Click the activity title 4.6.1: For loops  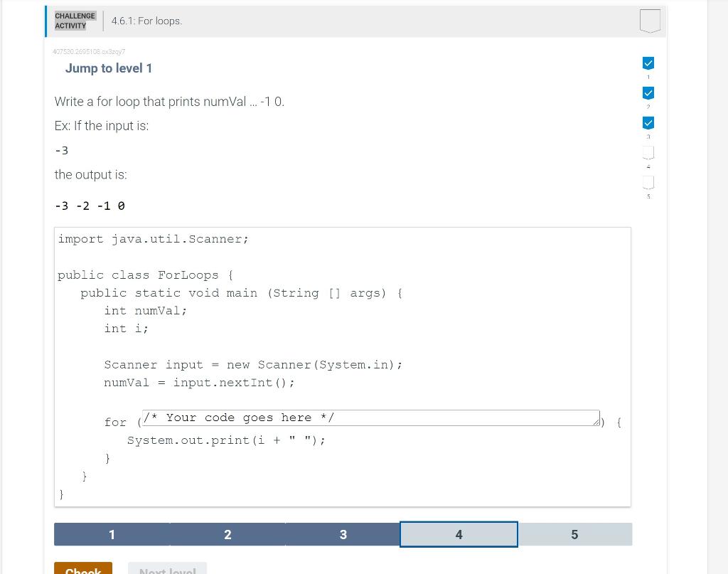(147, 21)
